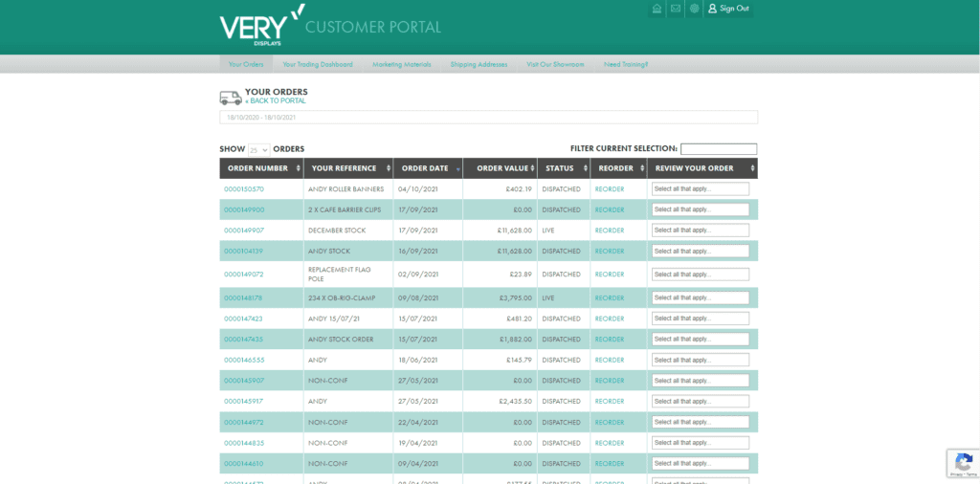Reorder the 234 X OB-RIG-CLAMP order
Viewport: 980px width, 484px height.
[610, 297]
